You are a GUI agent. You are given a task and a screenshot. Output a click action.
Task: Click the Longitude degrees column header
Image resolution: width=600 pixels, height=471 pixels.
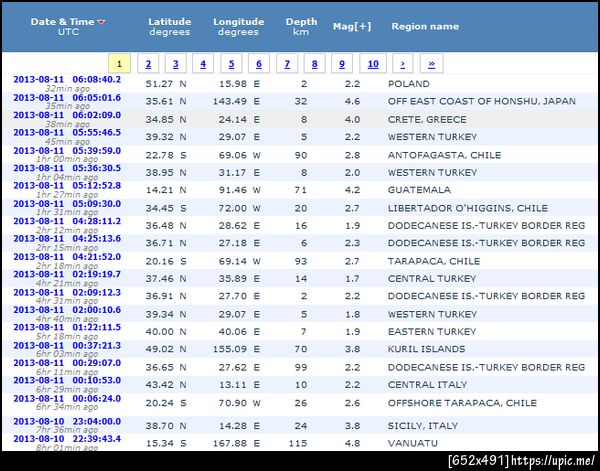tap(238, 26)
